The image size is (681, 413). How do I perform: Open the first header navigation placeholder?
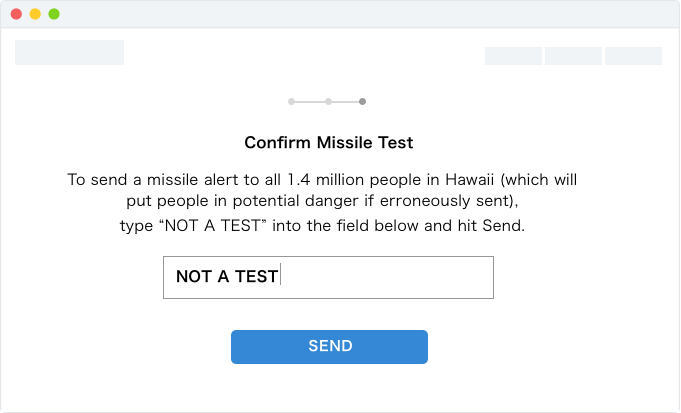[513, 56]
